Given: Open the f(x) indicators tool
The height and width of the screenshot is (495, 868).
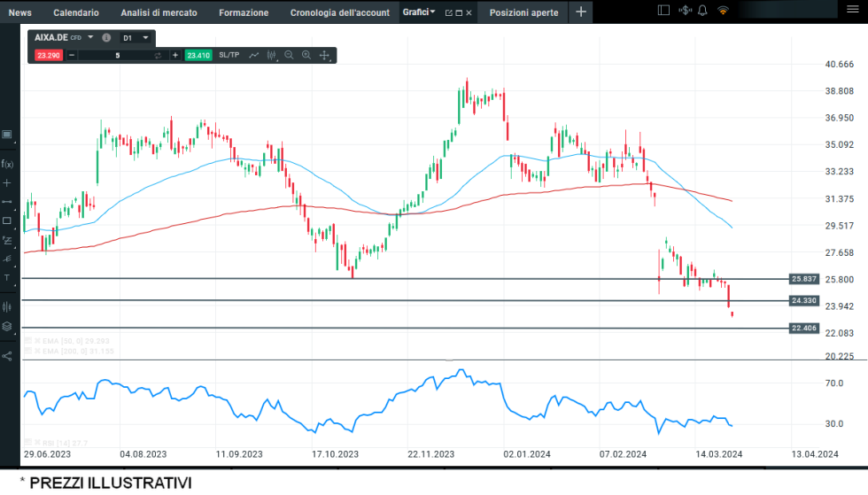Looking at the screenshot, I should click(x=7, y=164).
